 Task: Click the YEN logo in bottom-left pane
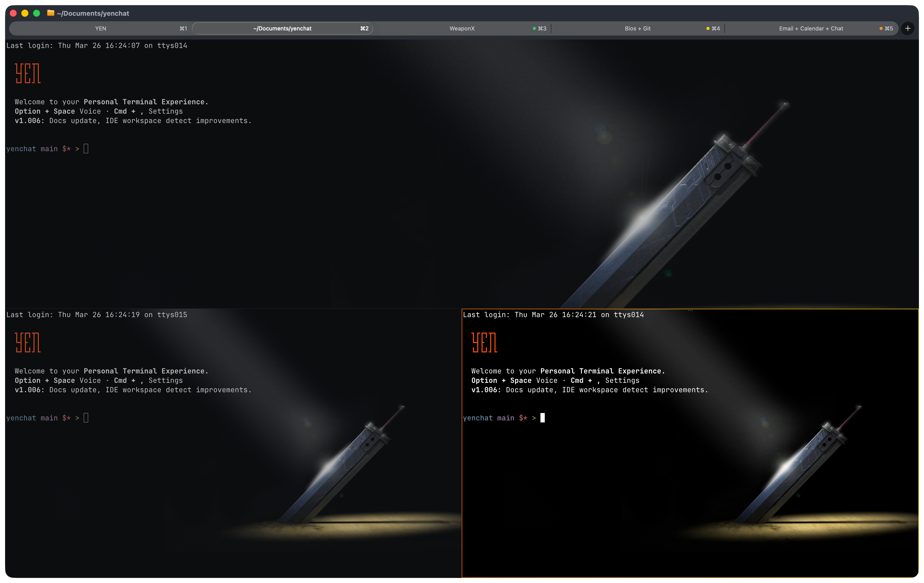click(x=28, y=342)
